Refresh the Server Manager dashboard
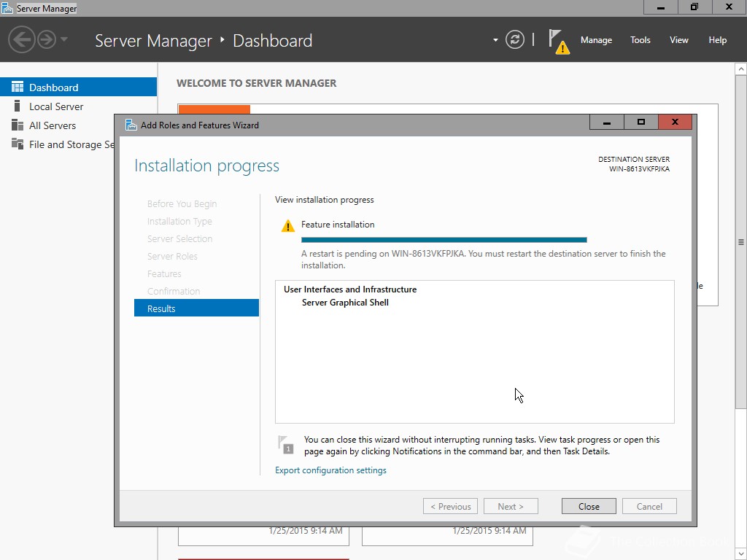 514,39
